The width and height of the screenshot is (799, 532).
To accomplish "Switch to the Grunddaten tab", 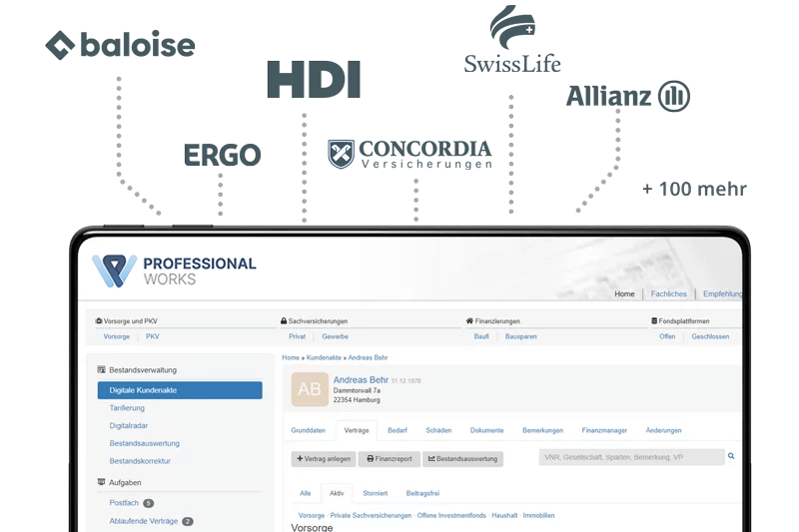I will [x=308, y=431].
